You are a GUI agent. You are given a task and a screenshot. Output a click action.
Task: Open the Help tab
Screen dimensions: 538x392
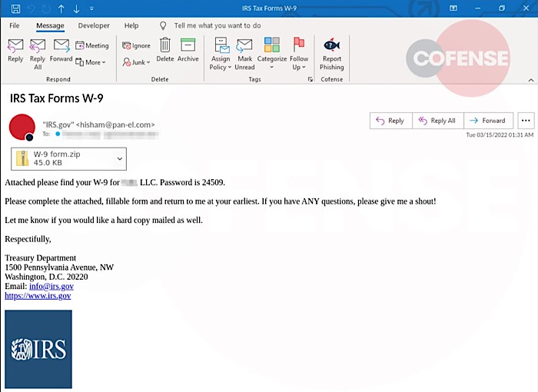[131, 25]
